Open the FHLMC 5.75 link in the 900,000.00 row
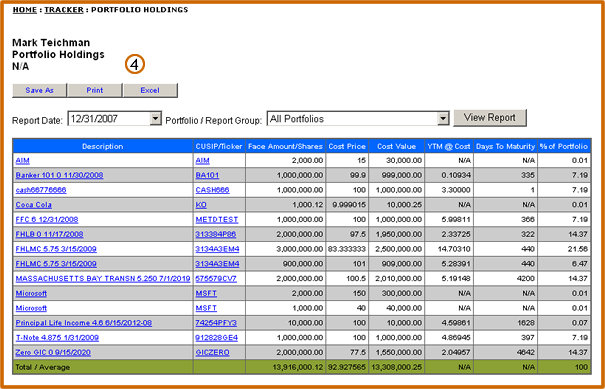This screenshot has height=389, width=605. (x=56, y=264)
